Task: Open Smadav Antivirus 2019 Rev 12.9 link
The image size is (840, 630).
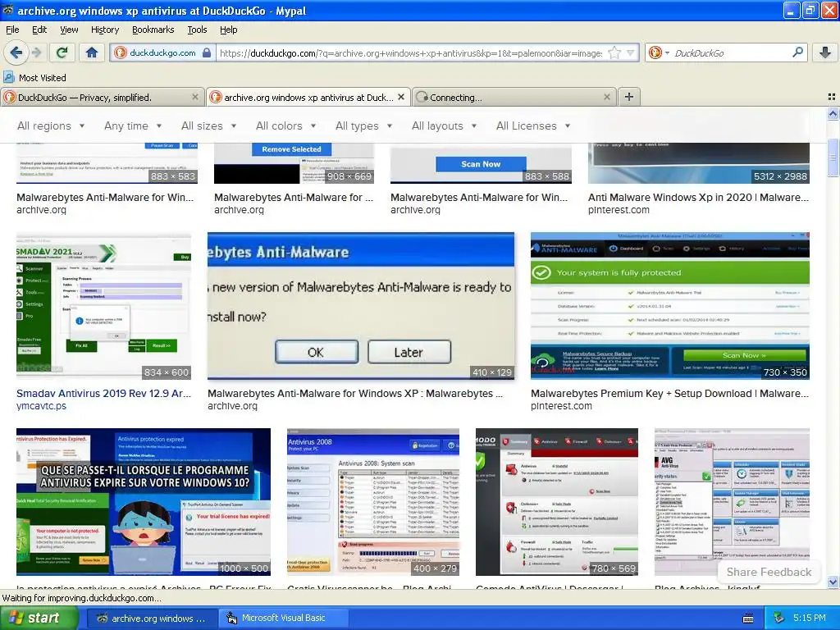Action: coord(103,393)
